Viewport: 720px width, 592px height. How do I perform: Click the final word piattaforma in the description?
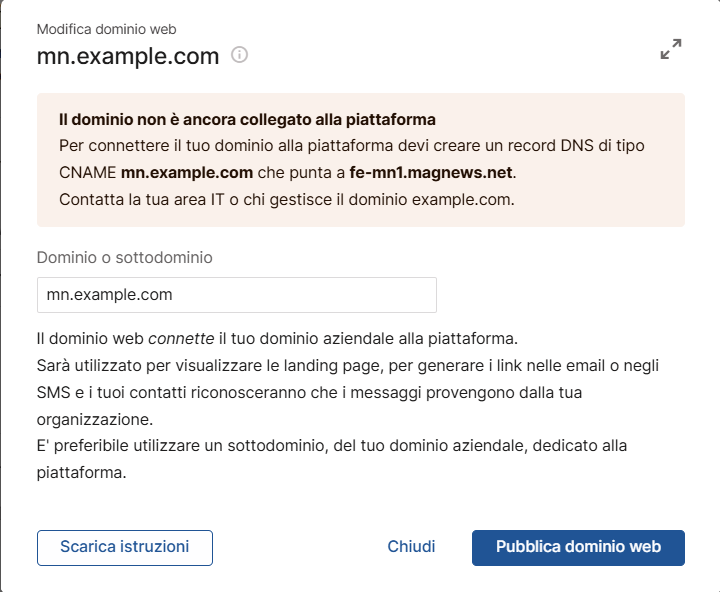point(81,473)
